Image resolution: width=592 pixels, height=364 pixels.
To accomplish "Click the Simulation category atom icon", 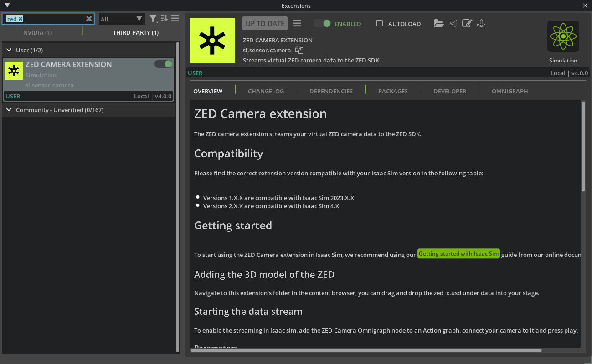I will [x=563, y=36].
